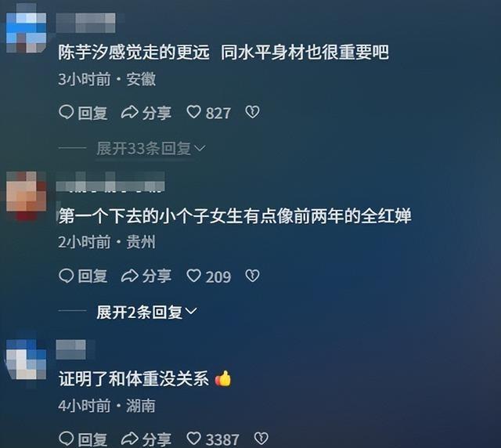
Task: Open the avatar of the 贵州 commenter
Action: click(x=26, y=195)
